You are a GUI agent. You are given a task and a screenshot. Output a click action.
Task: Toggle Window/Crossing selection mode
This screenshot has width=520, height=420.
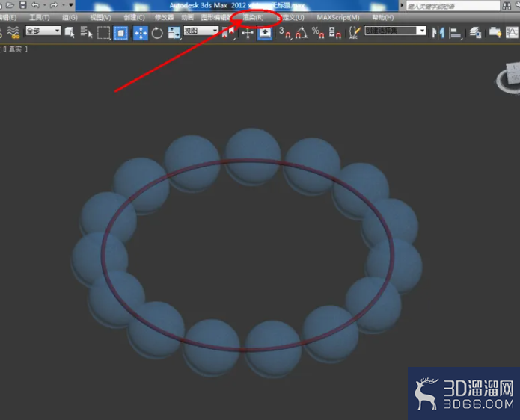[x=120, y=33]
